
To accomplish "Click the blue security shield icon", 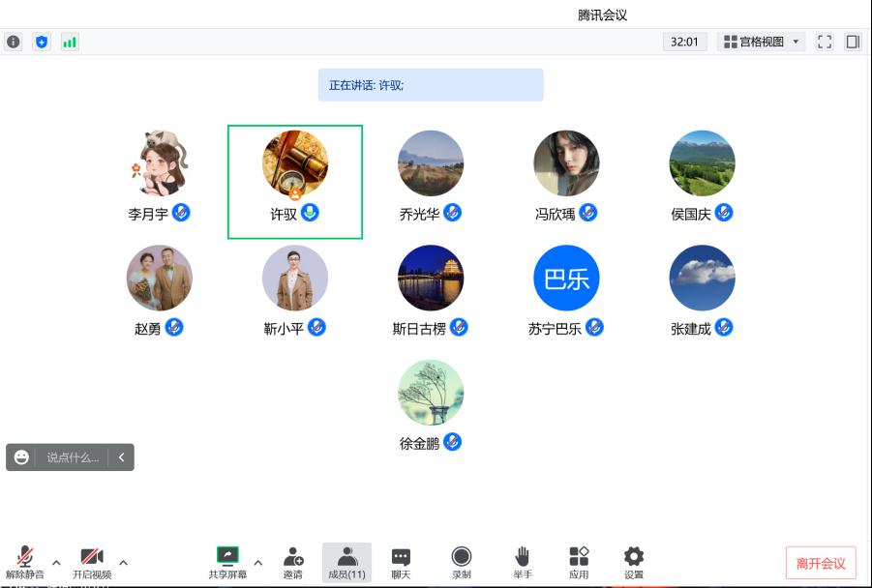I will [x=42, y=42].
